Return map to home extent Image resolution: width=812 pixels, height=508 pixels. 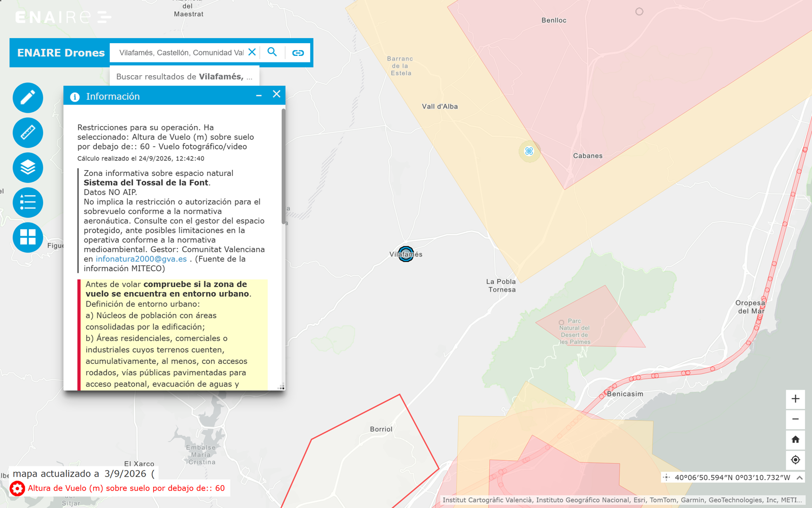(795, 439)
